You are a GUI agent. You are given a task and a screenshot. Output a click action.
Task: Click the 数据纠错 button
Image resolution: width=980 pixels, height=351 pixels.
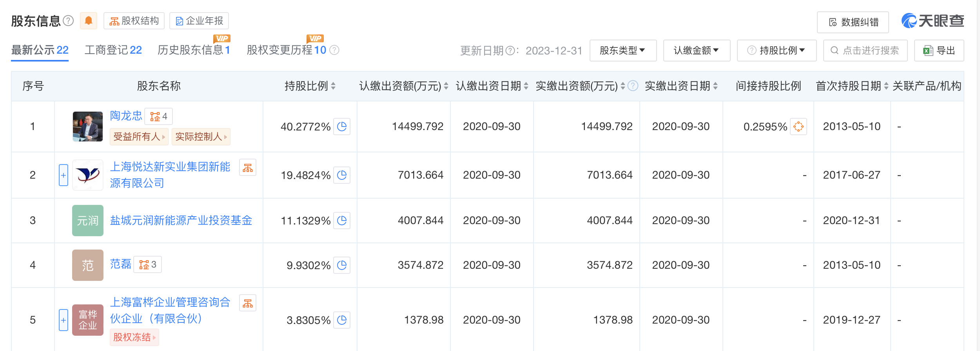[x=853, y=22]
